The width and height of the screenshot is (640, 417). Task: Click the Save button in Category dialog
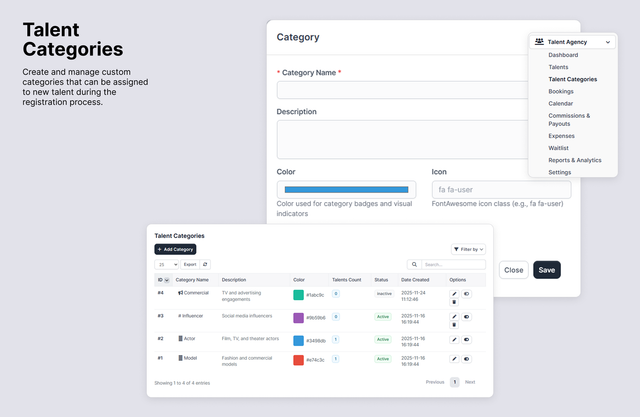pyautogui.click(x=547, y=270)
